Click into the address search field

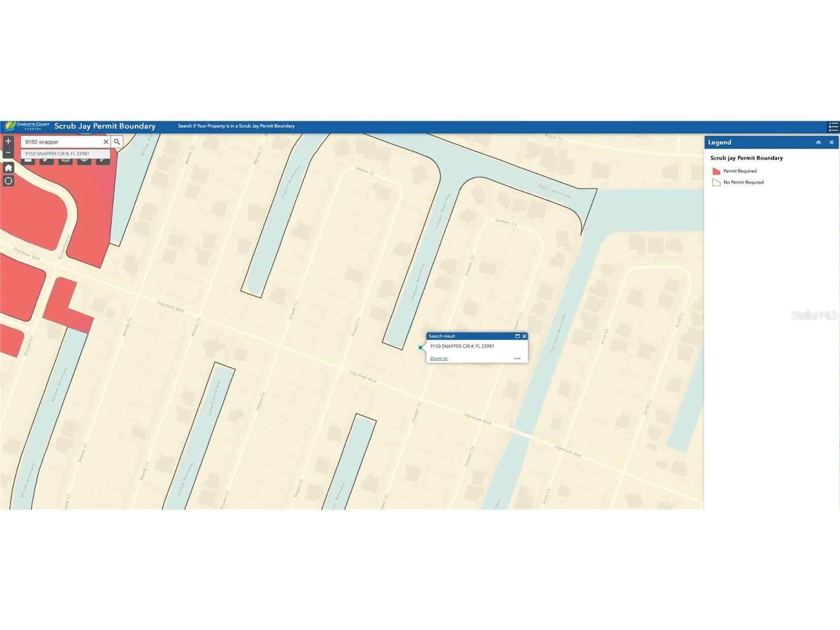pyautogui.click(x=62, y=142)
